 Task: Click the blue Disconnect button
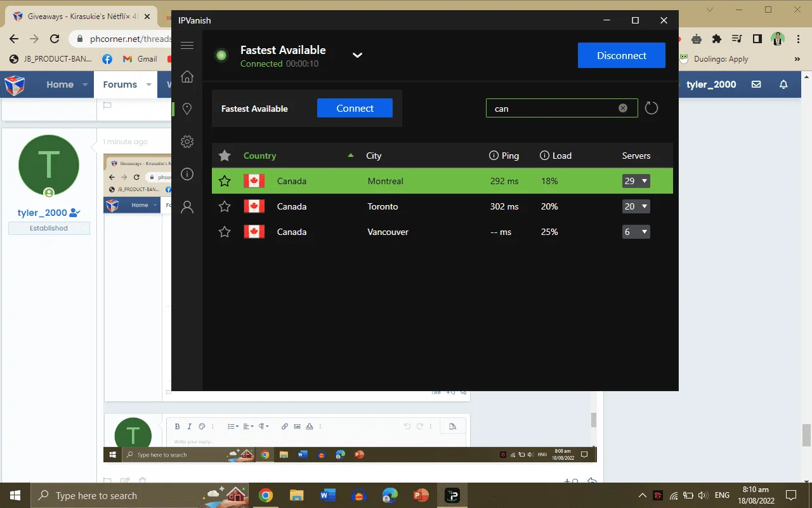click(x=622, y=55)
